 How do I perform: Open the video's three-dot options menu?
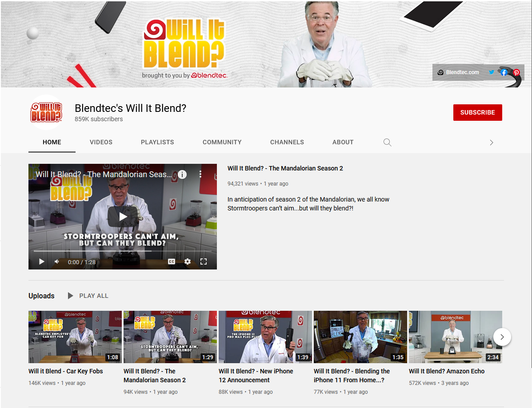(200, 174)
